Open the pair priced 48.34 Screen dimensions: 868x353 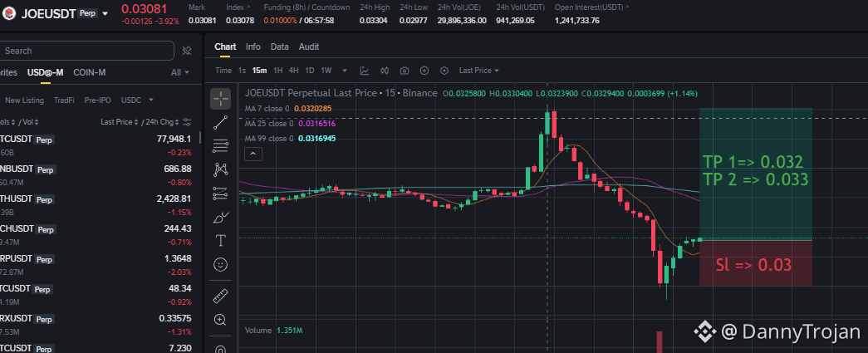(x=96, y=294)
